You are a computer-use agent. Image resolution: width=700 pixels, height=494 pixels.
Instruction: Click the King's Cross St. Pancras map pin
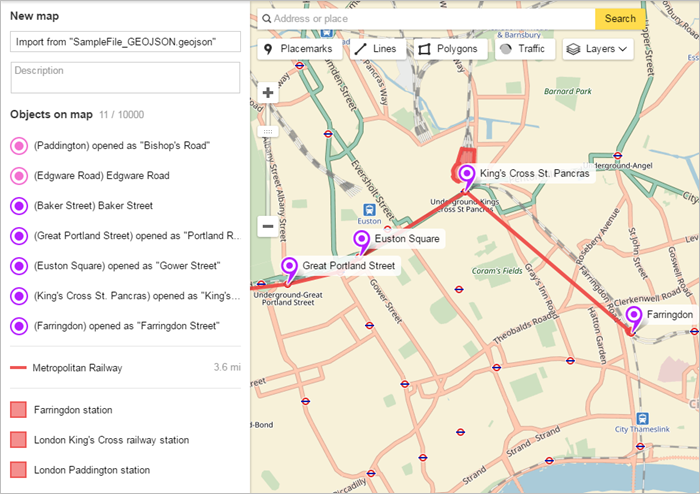tap(466, 176)
